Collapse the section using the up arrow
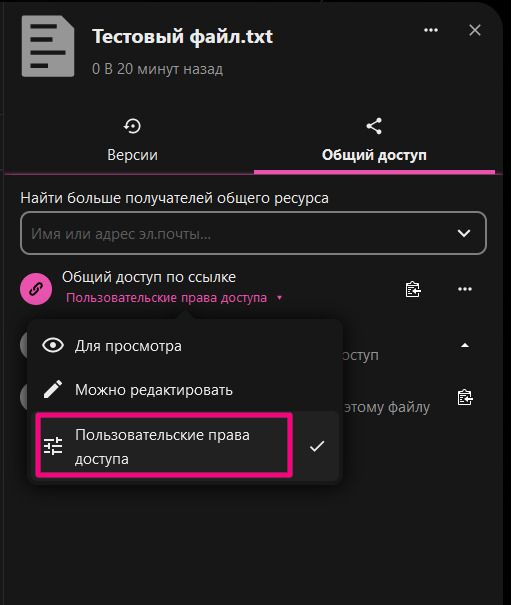The image size is (512, 605). click(x=465, y=345)
